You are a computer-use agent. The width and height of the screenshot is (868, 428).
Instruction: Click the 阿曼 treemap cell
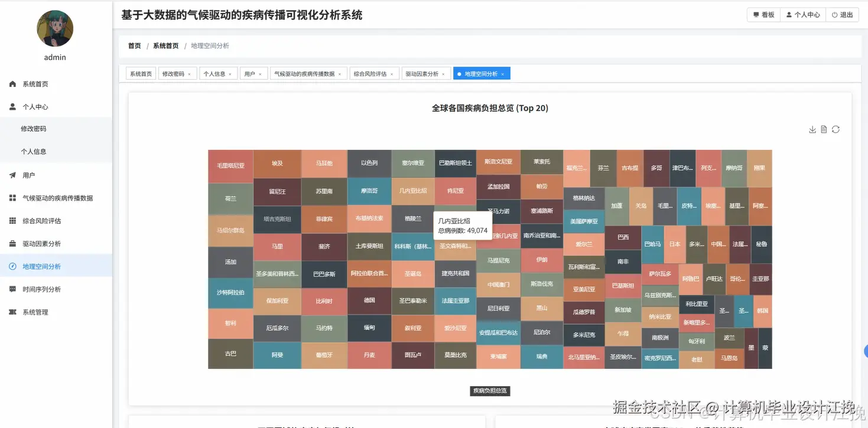tap(277, 355)
